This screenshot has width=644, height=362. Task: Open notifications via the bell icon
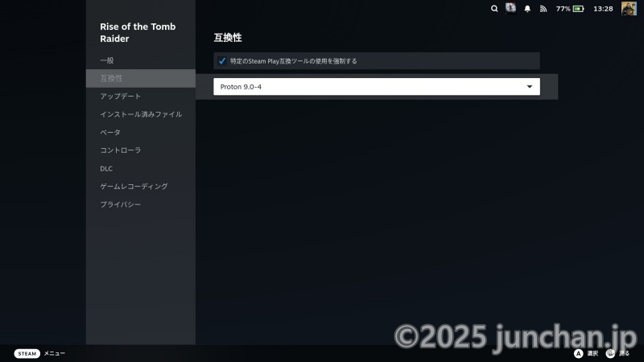coord(527,9)
